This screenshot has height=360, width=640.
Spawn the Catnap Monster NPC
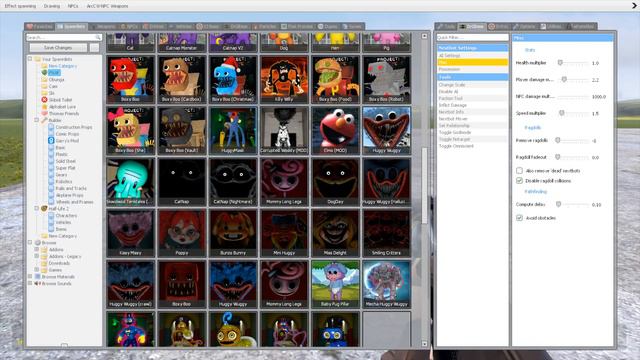(x=182, y=42)
